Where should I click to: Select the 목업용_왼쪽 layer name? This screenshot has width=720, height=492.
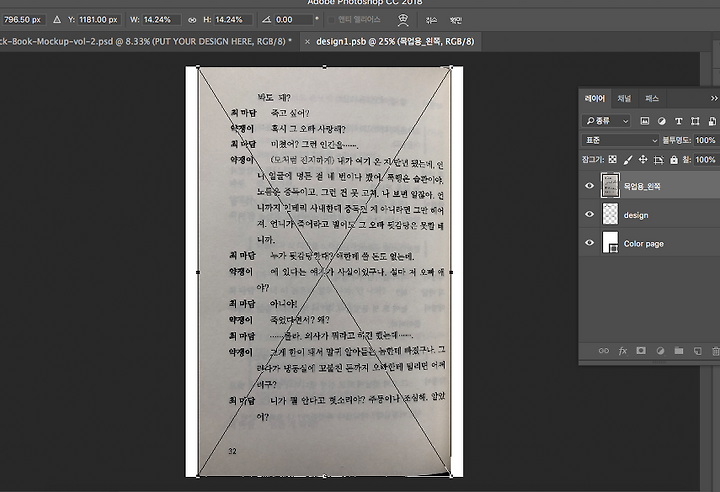click(x=642, y=186)
